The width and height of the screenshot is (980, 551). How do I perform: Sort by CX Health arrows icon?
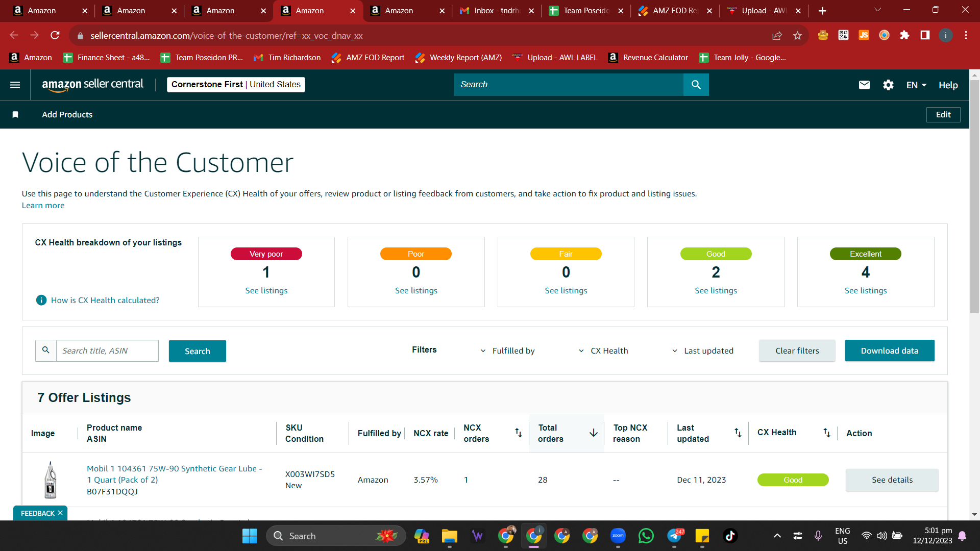[x=826, y=433]
